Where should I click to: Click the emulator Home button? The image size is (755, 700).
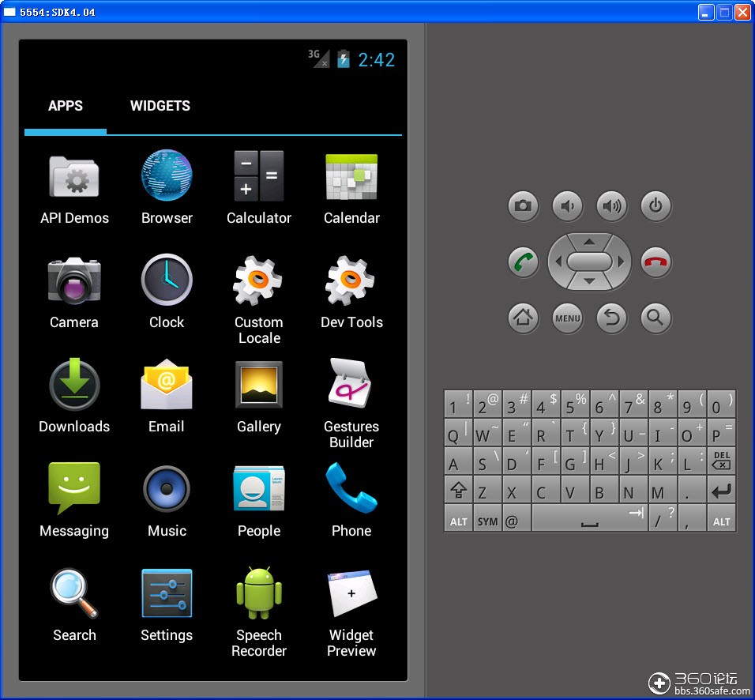(x=524, y=318)
